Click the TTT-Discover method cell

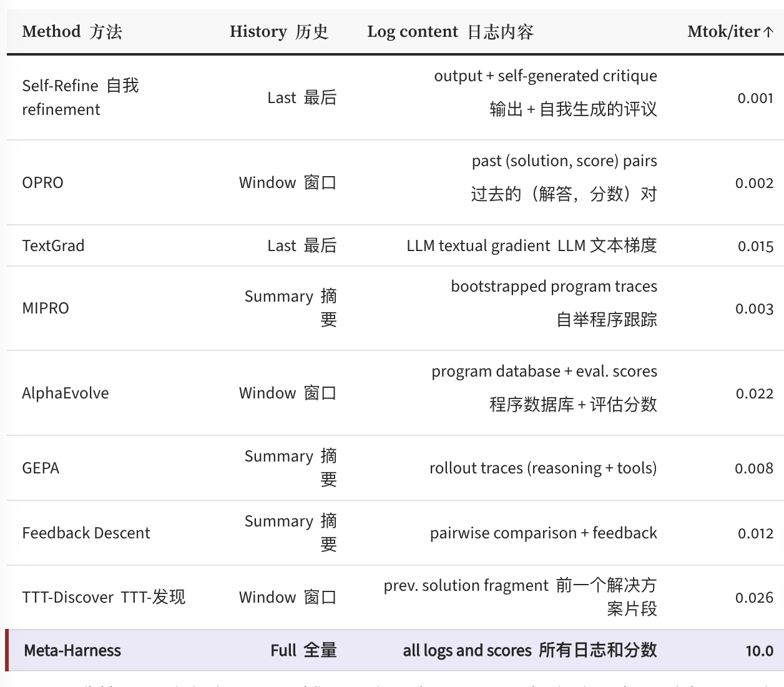coord(104,597)
